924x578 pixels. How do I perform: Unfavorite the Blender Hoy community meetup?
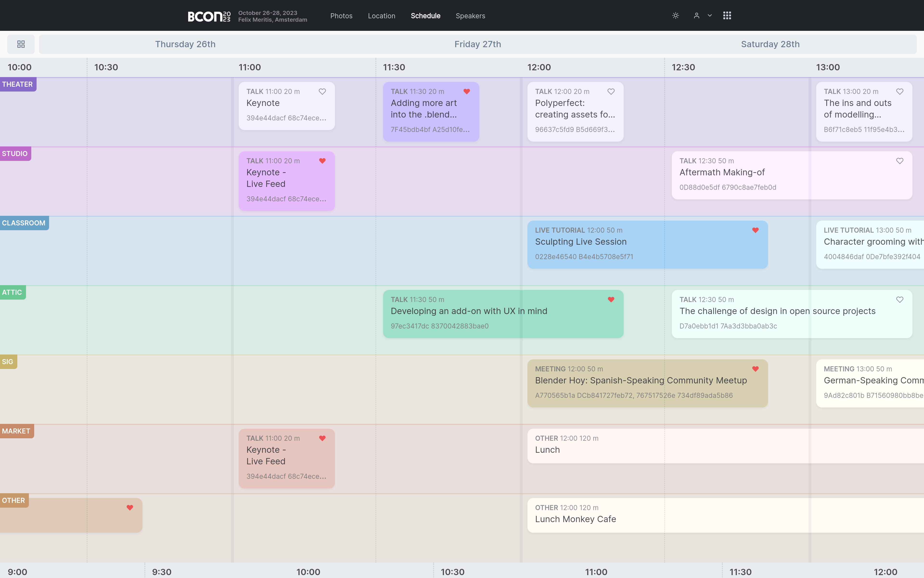755,369
